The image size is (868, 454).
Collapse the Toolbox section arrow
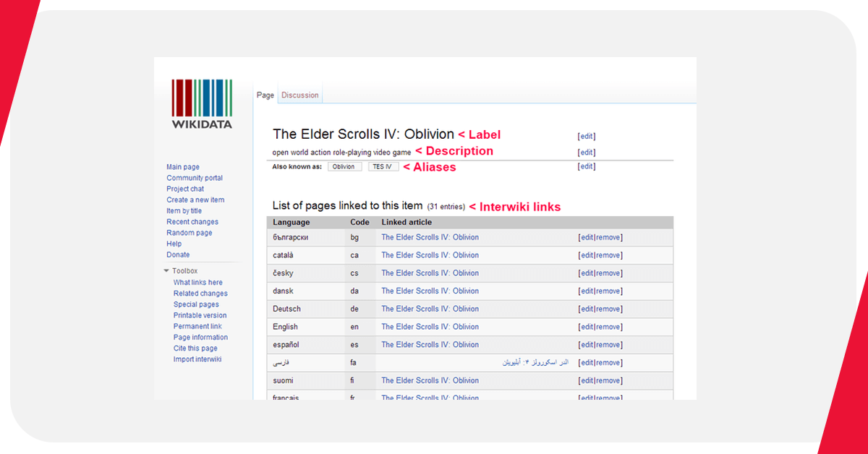[x=166, y=271]
